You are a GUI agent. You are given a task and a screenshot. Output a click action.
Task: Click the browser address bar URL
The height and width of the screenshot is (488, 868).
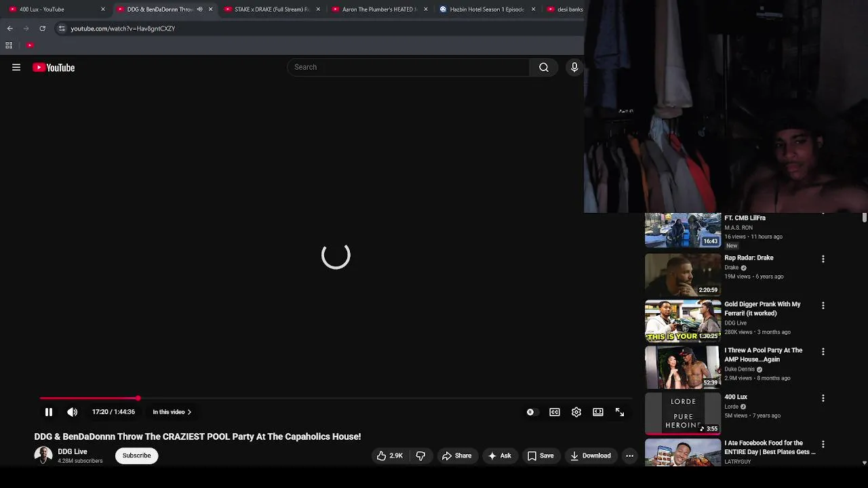123,28
